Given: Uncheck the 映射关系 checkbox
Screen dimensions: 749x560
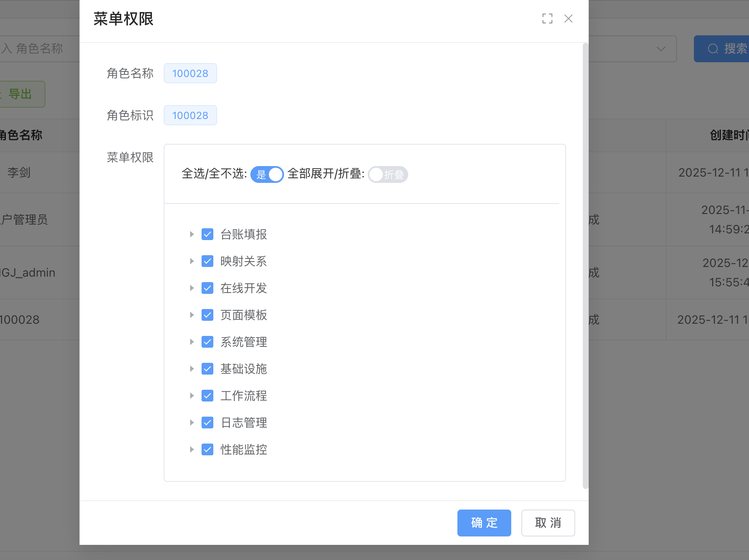Looking at the screenshot, I should coord(207,261).
